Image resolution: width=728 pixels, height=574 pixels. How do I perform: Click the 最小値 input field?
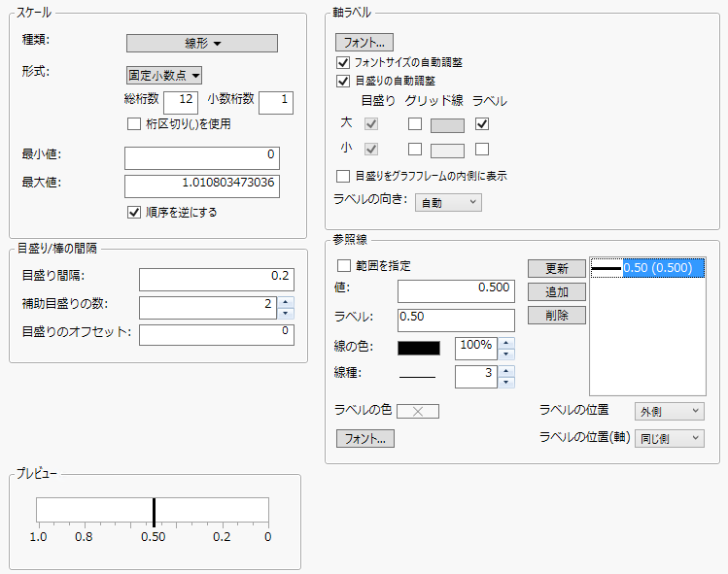202,158
